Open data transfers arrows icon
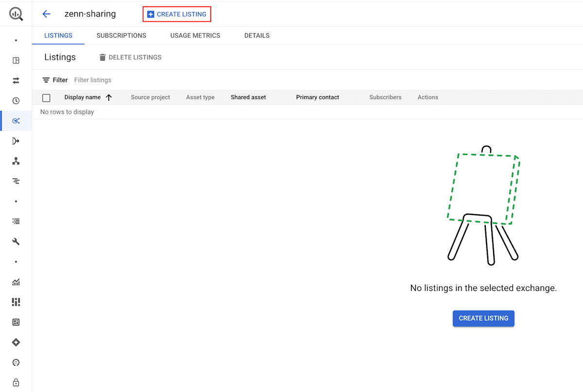Viewport: 583px width, 392px height. tap(16, 81)
